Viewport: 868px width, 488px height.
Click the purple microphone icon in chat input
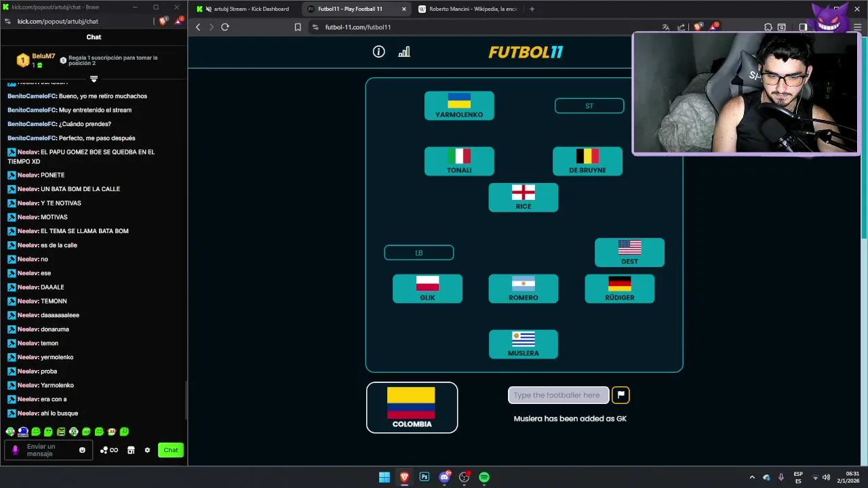tap(15, 450)
